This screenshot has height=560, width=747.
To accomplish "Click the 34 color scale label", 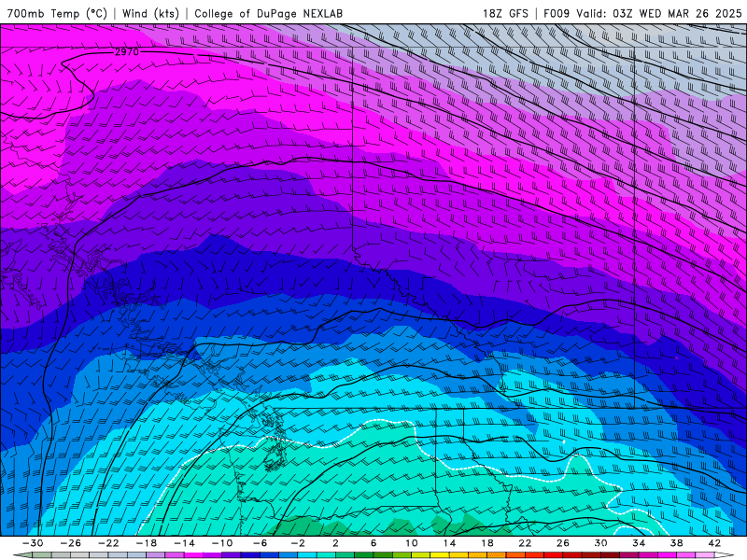I will tap(639, 543).
